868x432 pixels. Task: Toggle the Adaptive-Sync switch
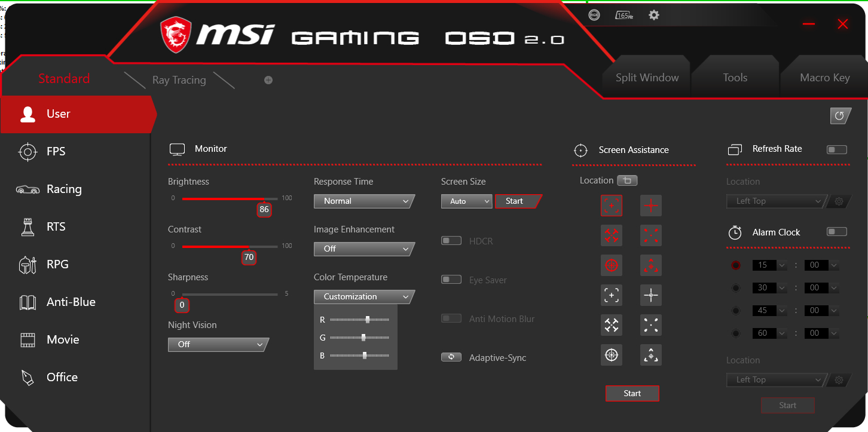pyautogui.click(x=451, y=357)
